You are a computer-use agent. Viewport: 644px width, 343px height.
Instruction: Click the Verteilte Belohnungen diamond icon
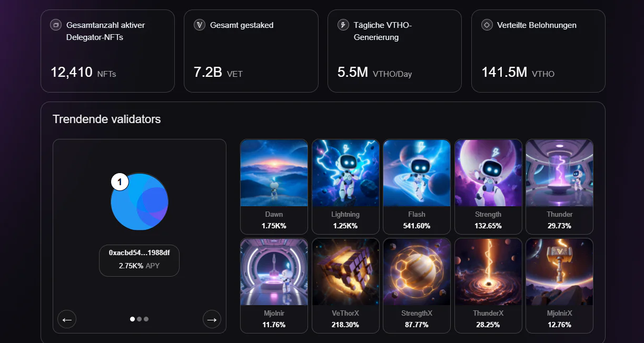[487, 25]
